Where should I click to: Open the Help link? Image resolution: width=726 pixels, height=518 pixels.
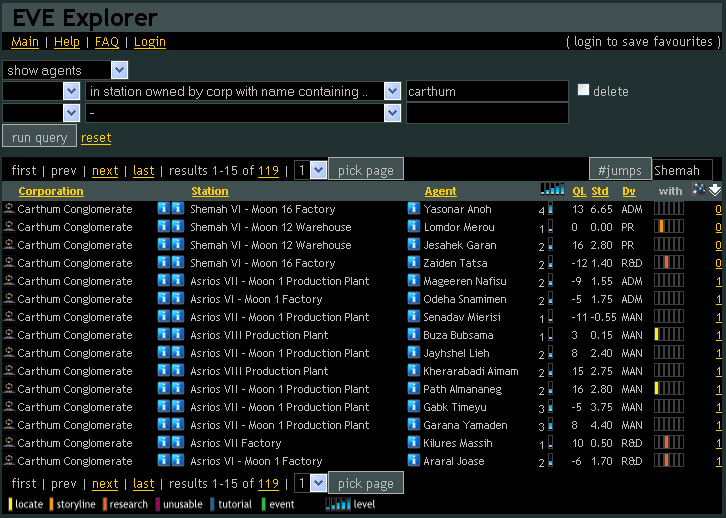click(67, 42)
